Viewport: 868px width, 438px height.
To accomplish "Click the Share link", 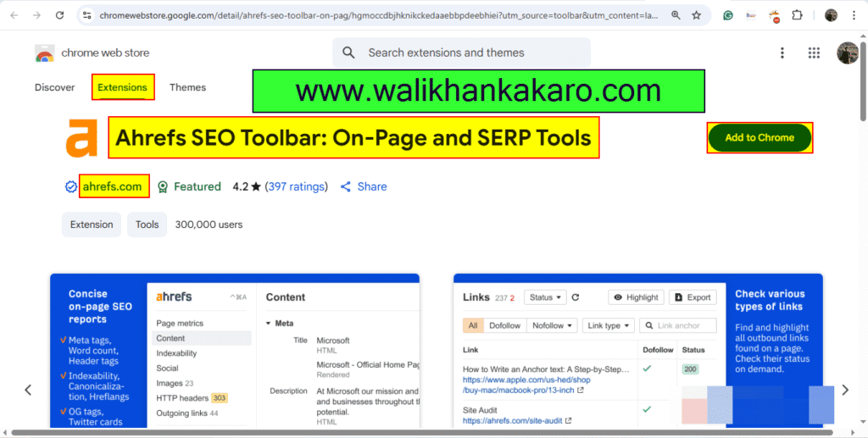I will click(363, 187).
